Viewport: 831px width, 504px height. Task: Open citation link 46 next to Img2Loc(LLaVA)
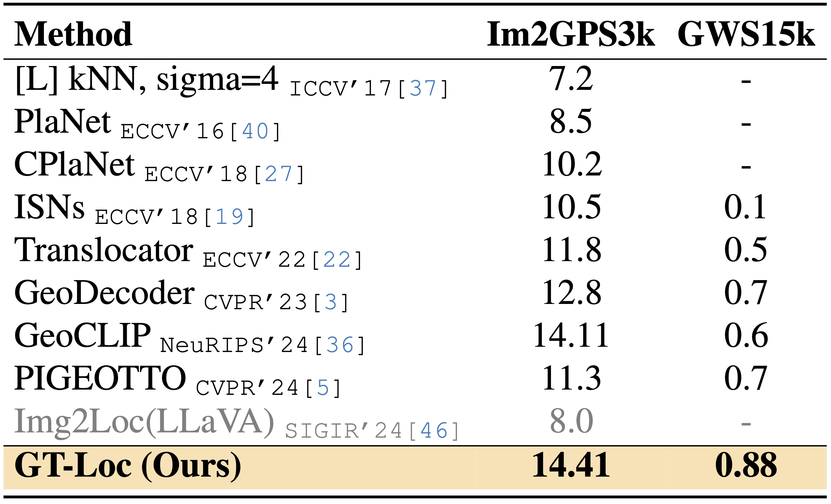click(x=434, y=431)
